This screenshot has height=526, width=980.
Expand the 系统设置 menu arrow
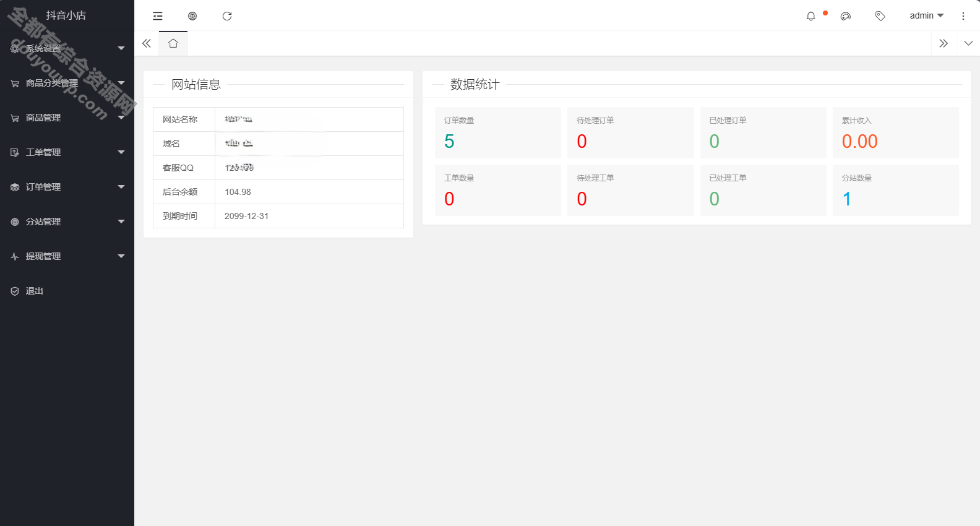pos(121,48)
